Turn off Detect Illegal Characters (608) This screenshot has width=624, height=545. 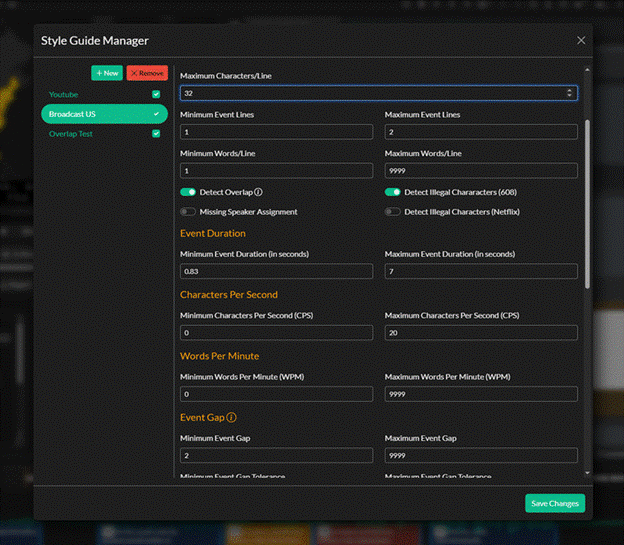(393, 192)
